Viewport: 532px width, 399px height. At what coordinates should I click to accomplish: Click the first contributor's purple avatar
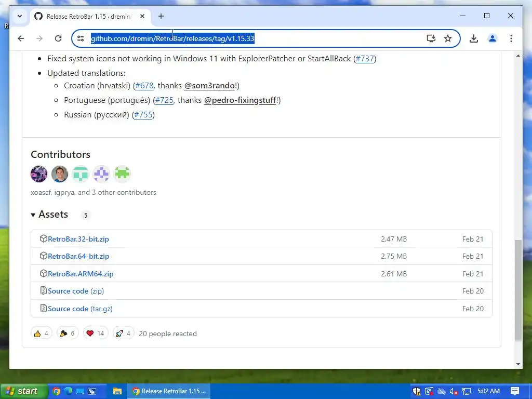pos(39,174)
